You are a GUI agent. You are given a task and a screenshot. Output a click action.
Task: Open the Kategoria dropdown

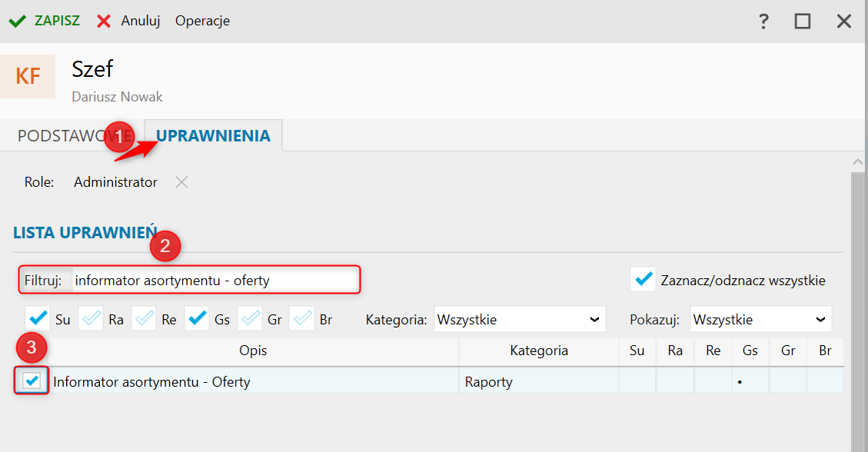click(519, 319)
